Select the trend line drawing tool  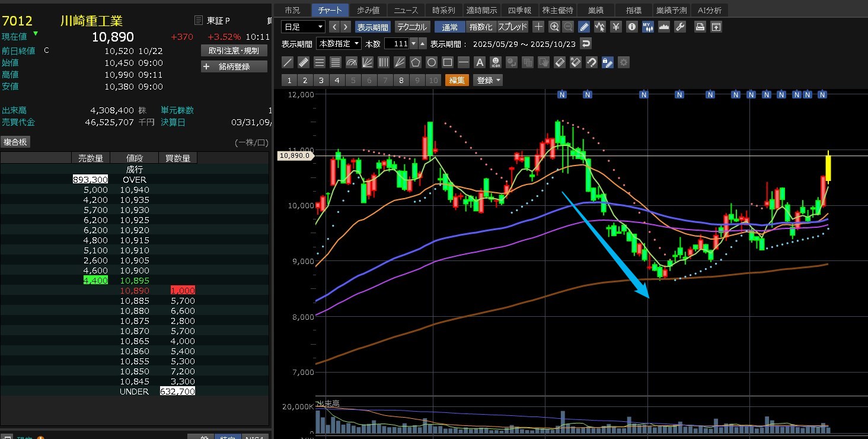click(288, 62)
